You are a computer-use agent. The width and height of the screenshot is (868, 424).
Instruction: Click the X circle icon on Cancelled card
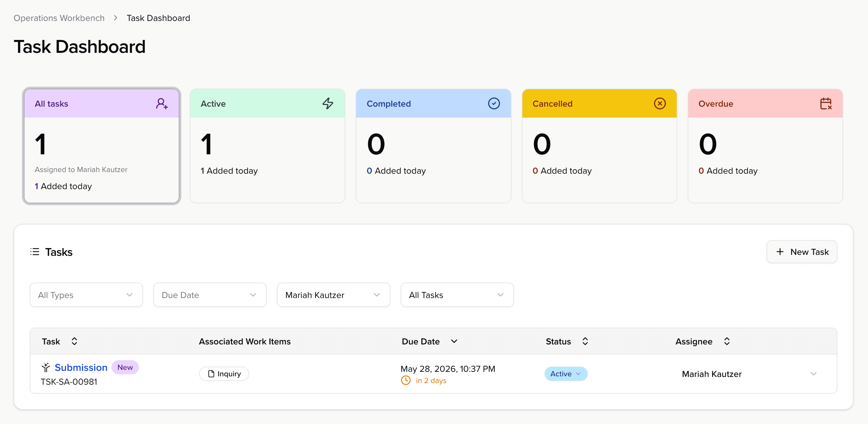click(659, 103)
